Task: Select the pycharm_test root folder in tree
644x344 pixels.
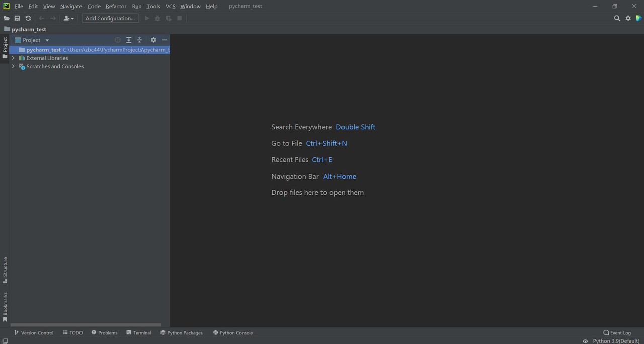Action: 90,50
